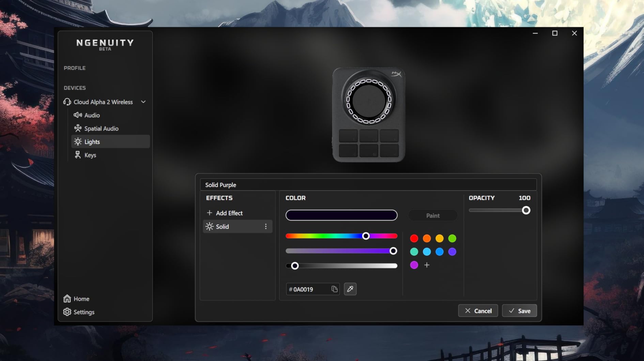Click the opacity value 100
The width and height of the screenshot is (644, 361).
click(x=524, y=198)
